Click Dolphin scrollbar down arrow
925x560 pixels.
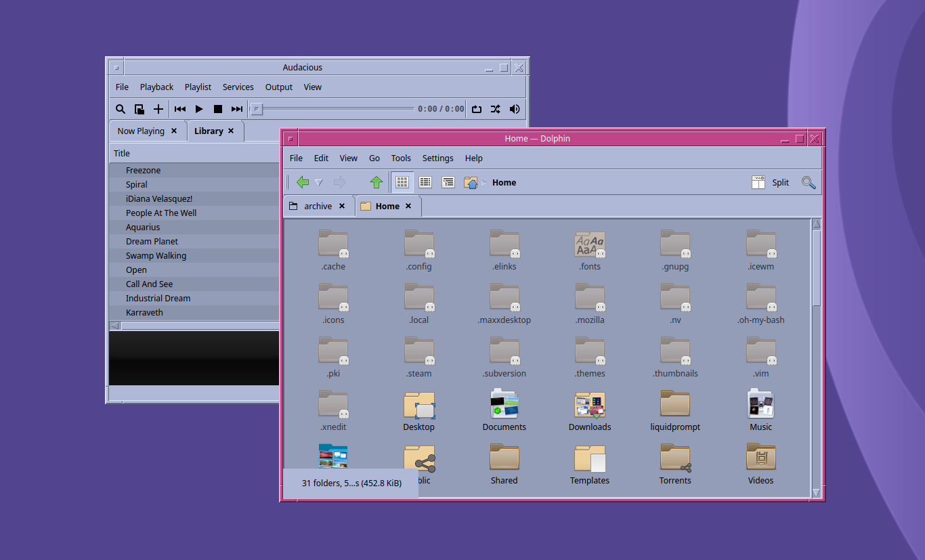[x=816, y=492]
